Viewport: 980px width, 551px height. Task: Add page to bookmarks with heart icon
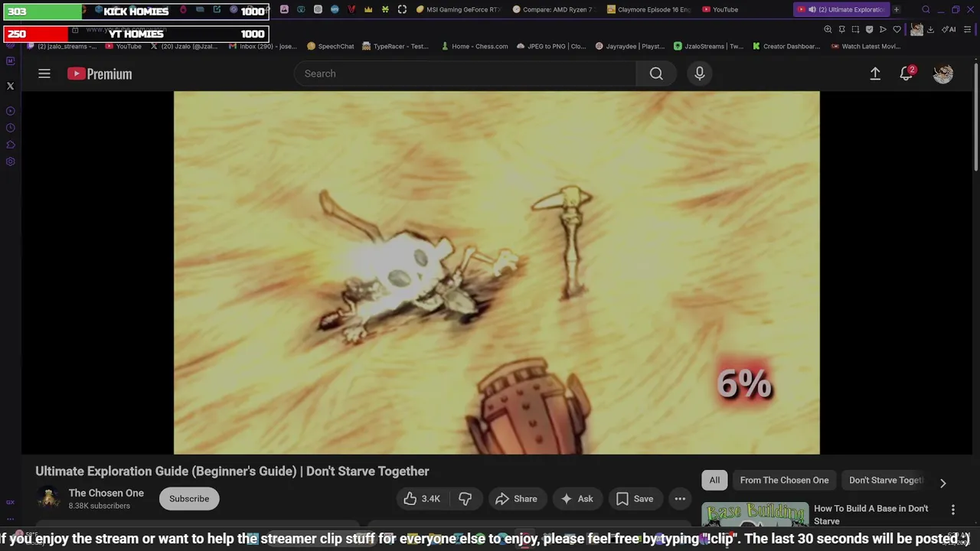tap(897, 29)
